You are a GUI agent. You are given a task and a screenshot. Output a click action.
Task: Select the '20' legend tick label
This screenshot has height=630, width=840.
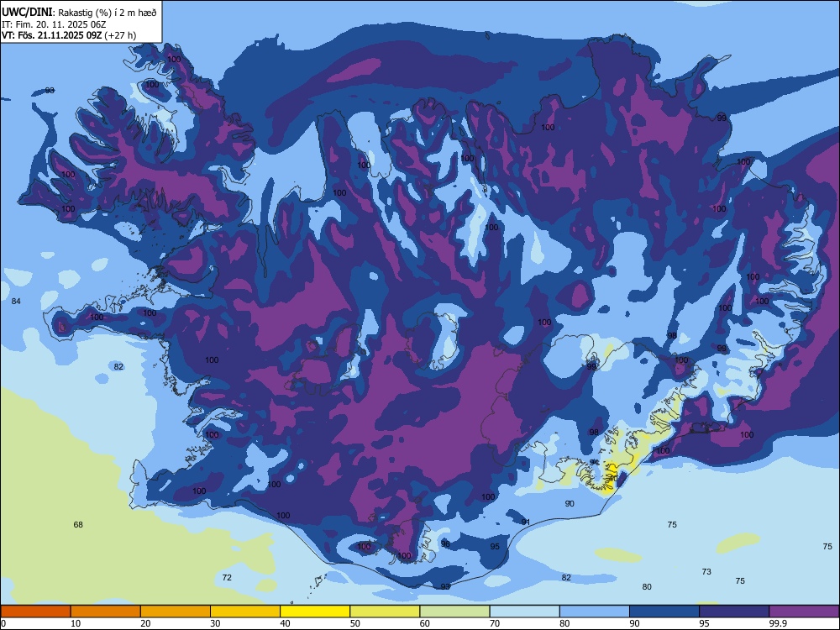pyautogui.click(x=145, y=623)
